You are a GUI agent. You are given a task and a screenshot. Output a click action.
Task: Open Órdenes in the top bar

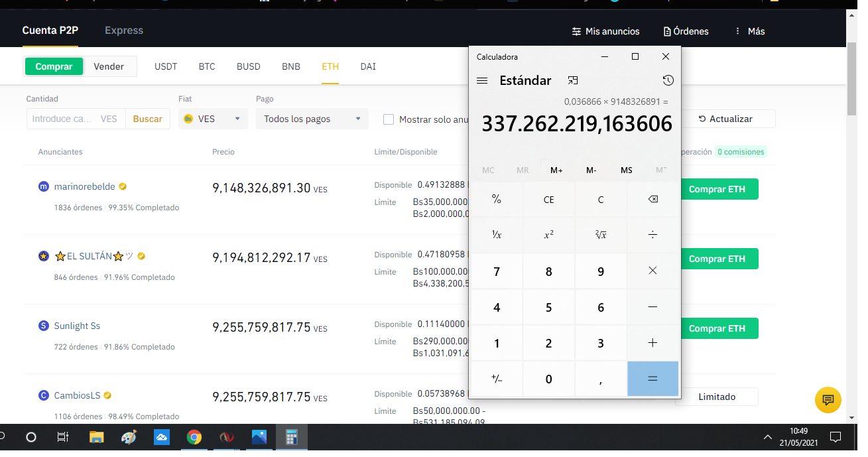pos(686,31)
